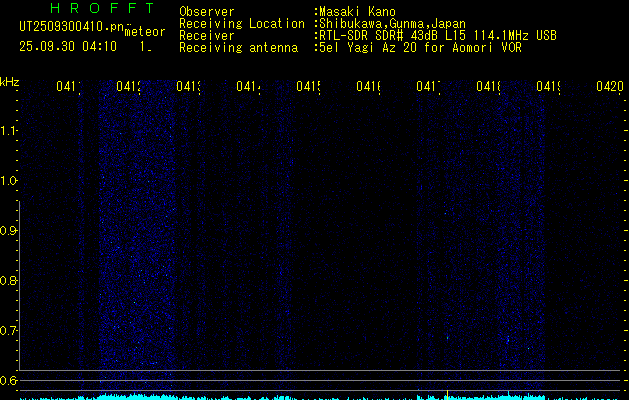Click the 0.8 kHz axis tick label
Screen dimensions: 629x400
click(8, 280)
